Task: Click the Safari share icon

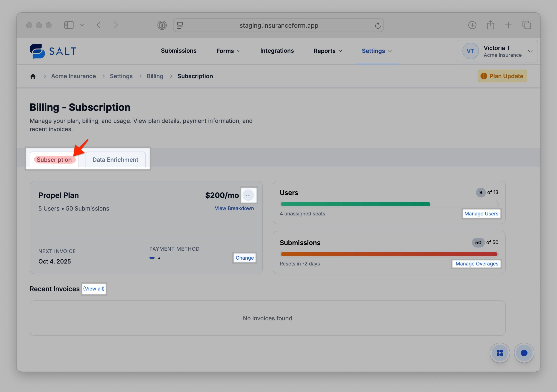Action: pyautogui.click(x=490, y=25)
